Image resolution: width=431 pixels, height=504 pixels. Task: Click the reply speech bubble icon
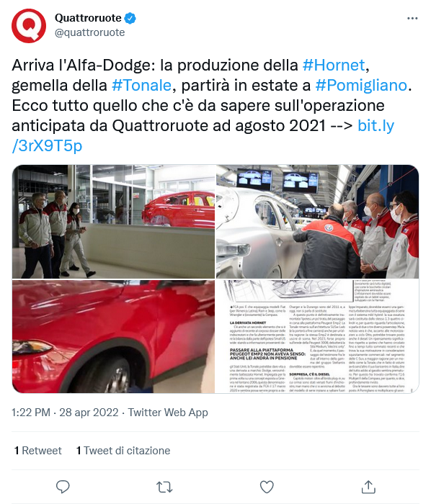tap(63, 487)
